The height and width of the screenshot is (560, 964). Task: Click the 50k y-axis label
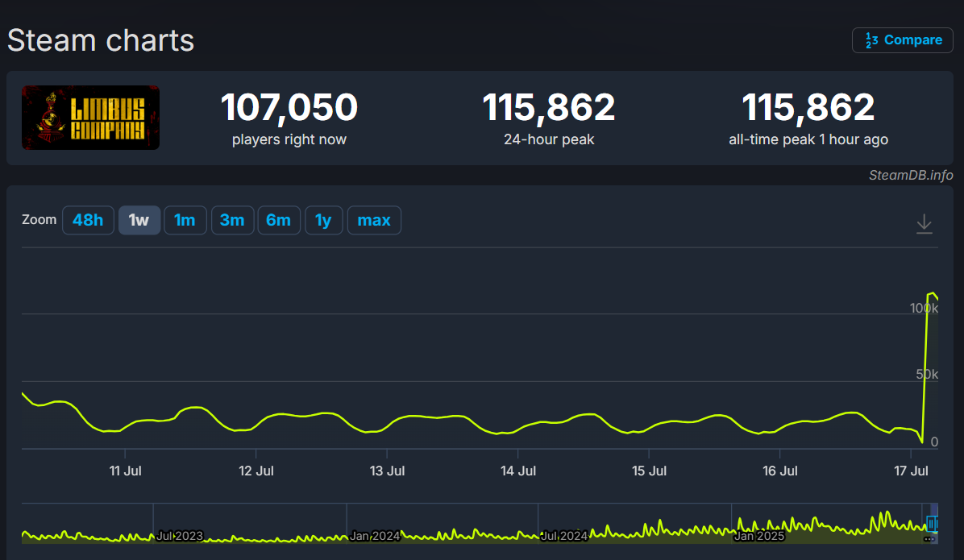[927, 375]
